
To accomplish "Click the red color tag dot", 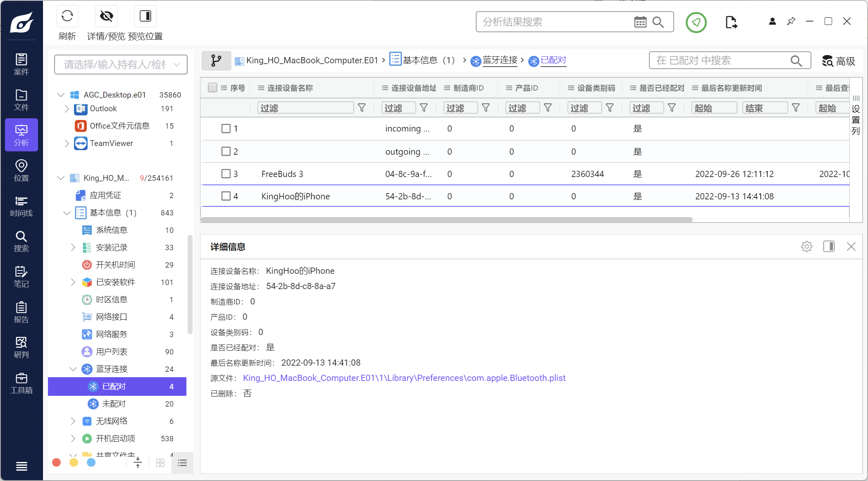I will point(57,462).
